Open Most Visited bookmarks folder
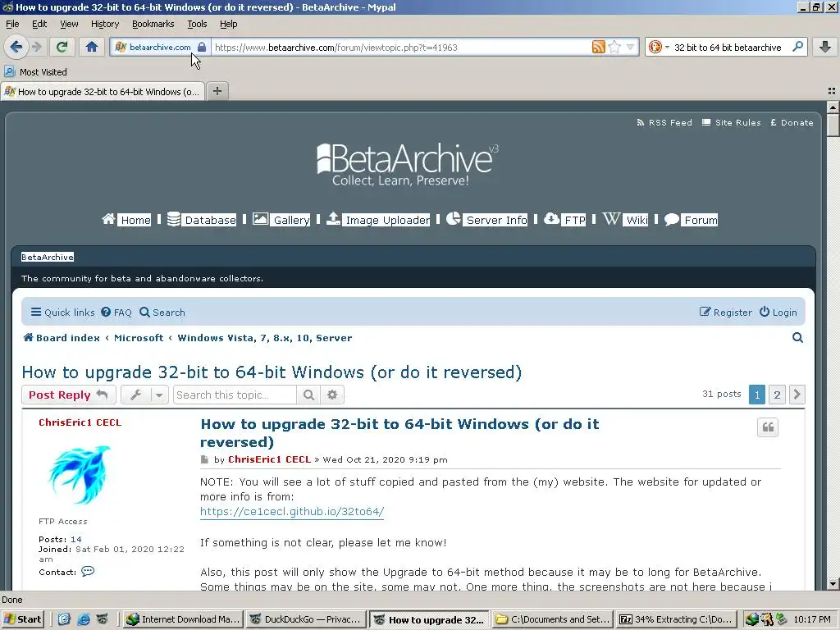This screenshot has width=840, height=630. [x=36, y=72]
